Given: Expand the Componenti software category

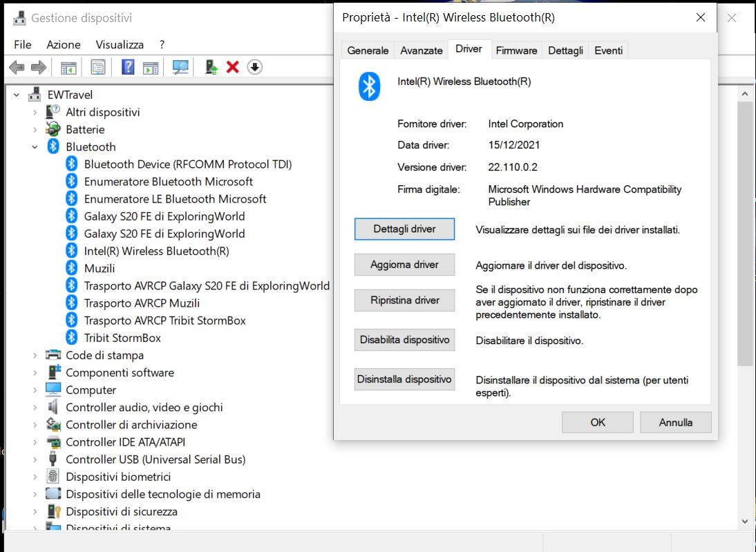Looking at the screenshot, I should (35, 372).
